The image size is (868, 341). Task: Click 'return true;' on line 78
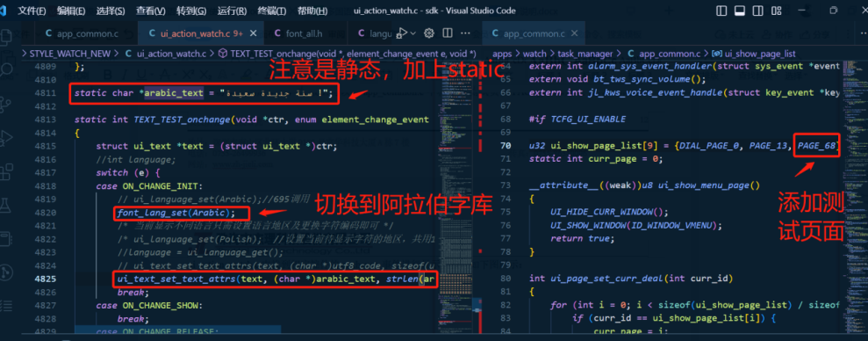click(x=583, y=239)
